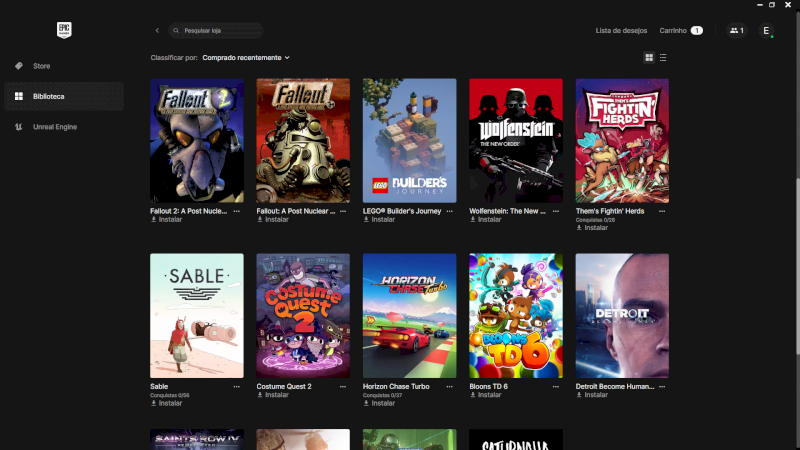Open three-dot menu for Sable

coord(237,386)
